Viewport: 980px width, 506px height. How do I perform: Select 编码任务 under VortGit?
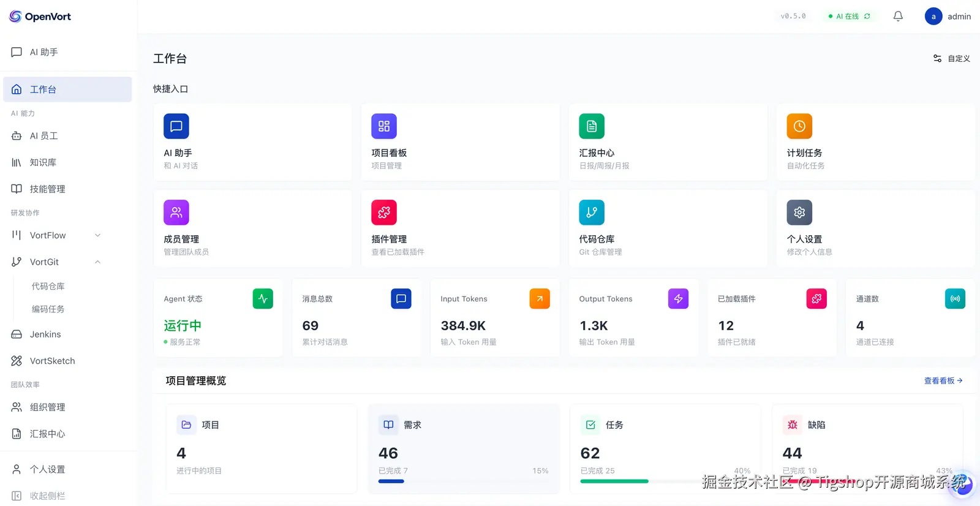point(48,309)
